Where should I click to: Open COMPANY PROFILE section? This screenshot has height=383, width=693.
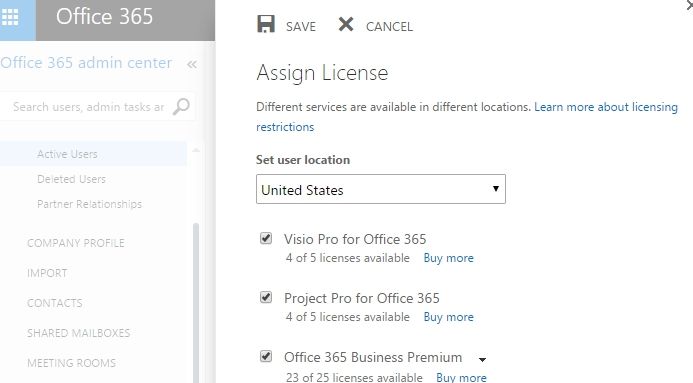(76, 243)
